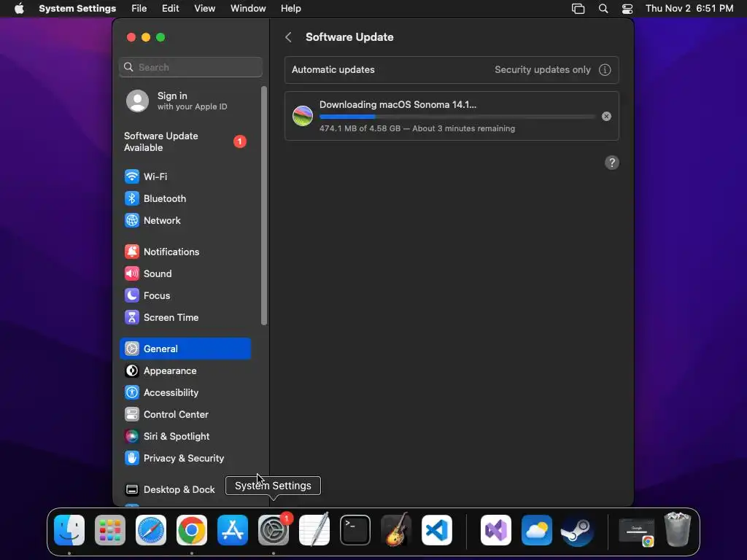Open the Edit menu
Image resolution: width=747 pixels, height=560 pixels.
(x=170, y=8)
